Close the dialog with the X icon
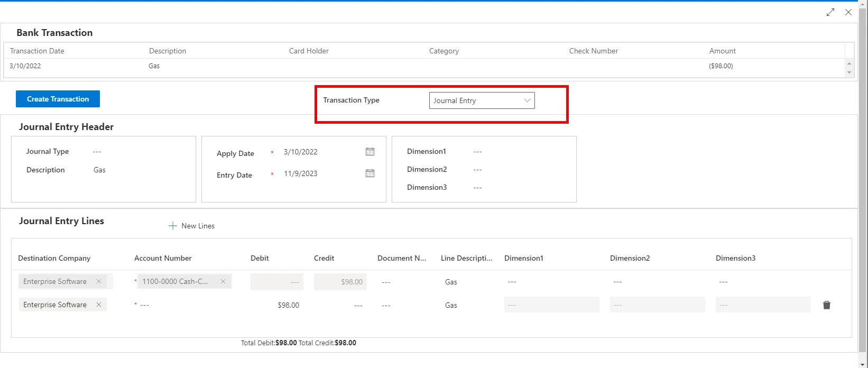The image size is (868, 368). pyautogui.click(x=848, y=12)
